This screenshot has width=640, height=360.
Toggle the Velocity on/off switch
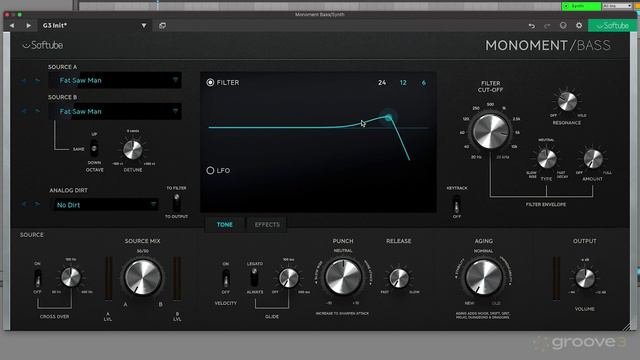pos(226,278)
